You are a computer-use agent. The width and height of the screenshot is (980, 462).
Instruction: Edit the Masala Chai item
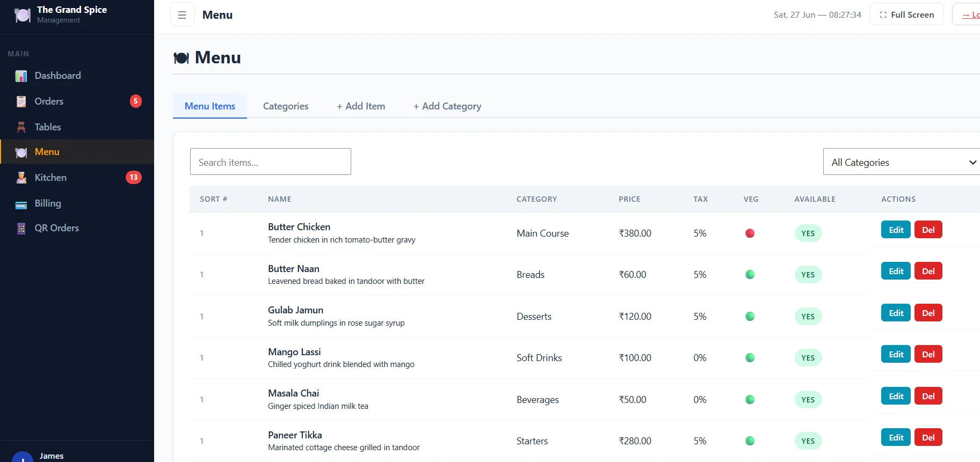[896, 396]
